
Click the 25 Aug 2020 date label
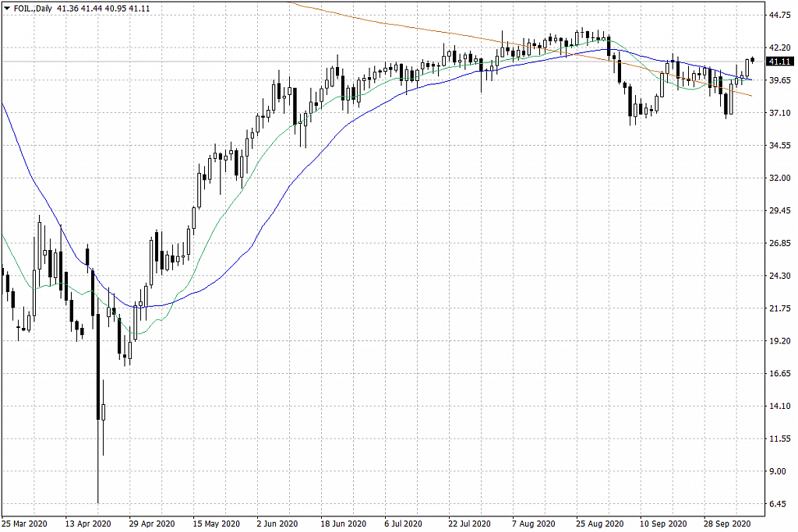pyautogui.click(x=600, y=523)
